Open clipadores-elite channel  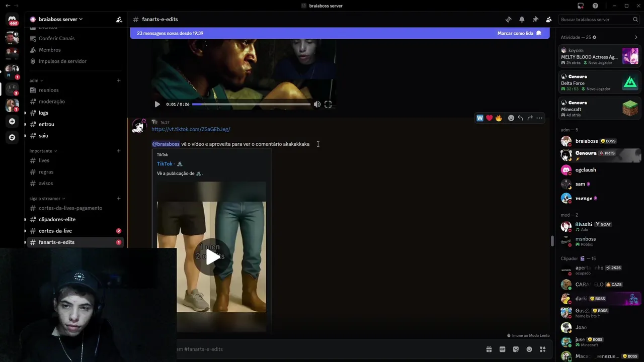pyautogui.click(x=75, y=219)
